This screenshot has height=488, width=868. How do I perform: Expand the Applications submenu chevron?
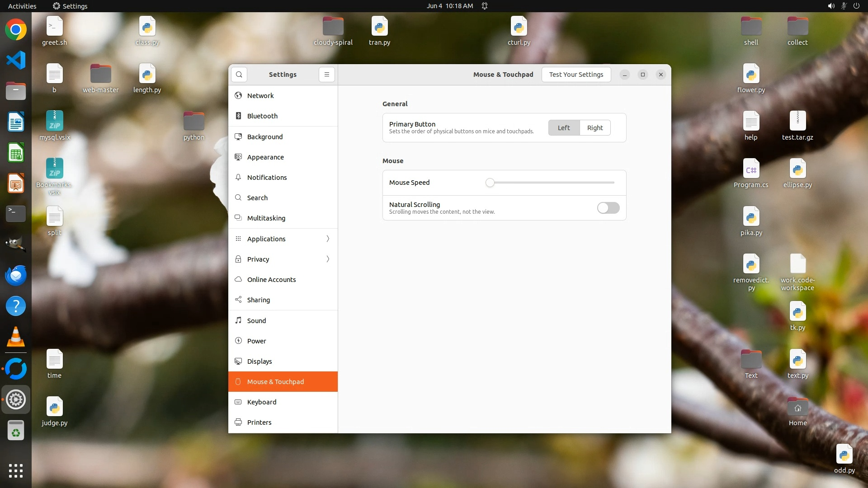click(x=328, y=239)
